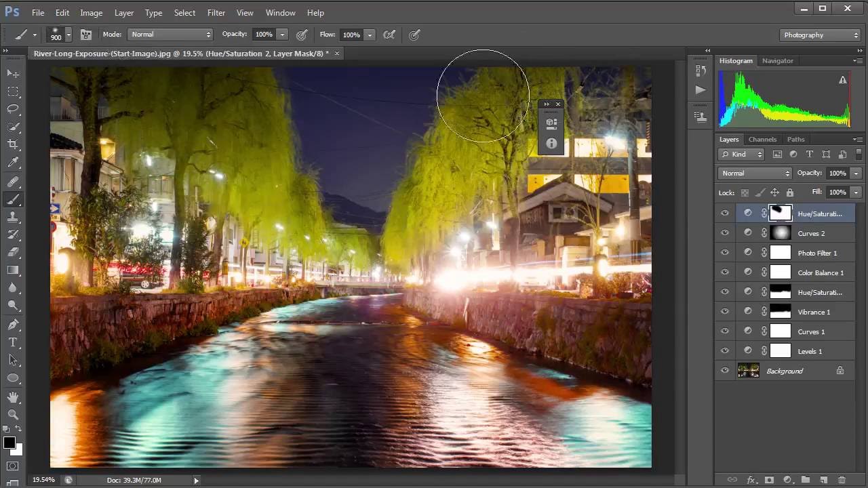Open the Actions panel play icon
The height and width of the screenshot is (488, 868).
click(x=701, y=89)
